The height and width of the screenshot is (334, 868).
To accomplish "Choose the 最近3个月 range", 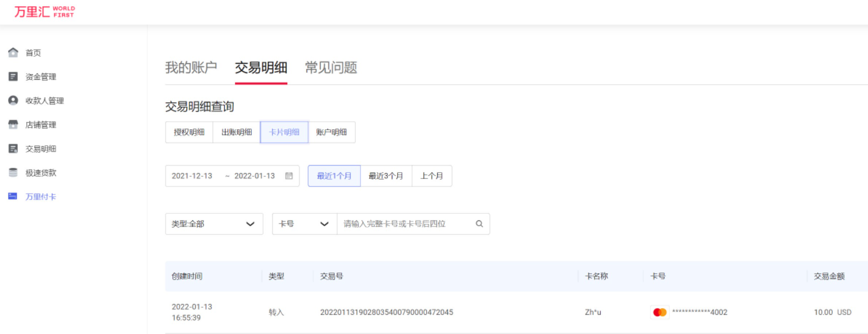I will click(x=386, y=176).
